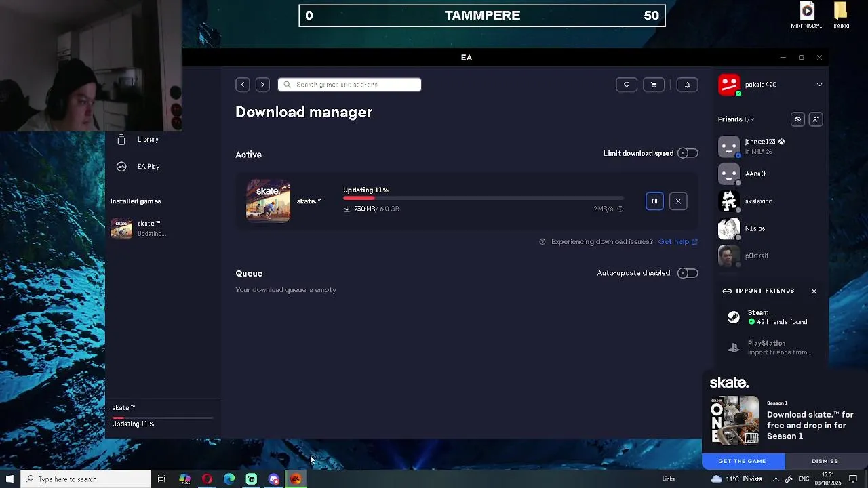Click the sidebar skate. updating progress bar

pos(163,418)
